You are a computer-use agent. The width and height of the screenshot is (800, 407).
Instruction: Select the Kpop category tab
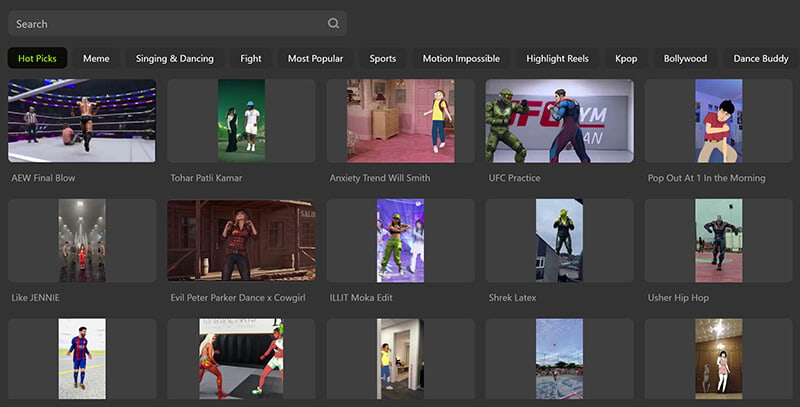tap(626, 59)
